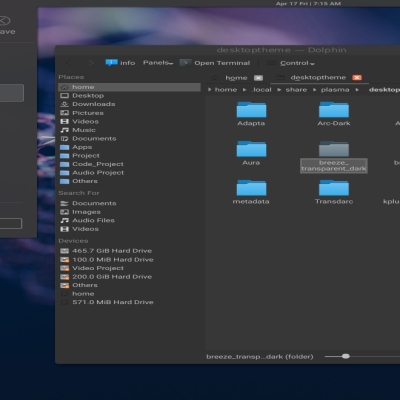Screen dimensions: 400x400
Task: Go back with the back arrow
Action: point(68,63)
